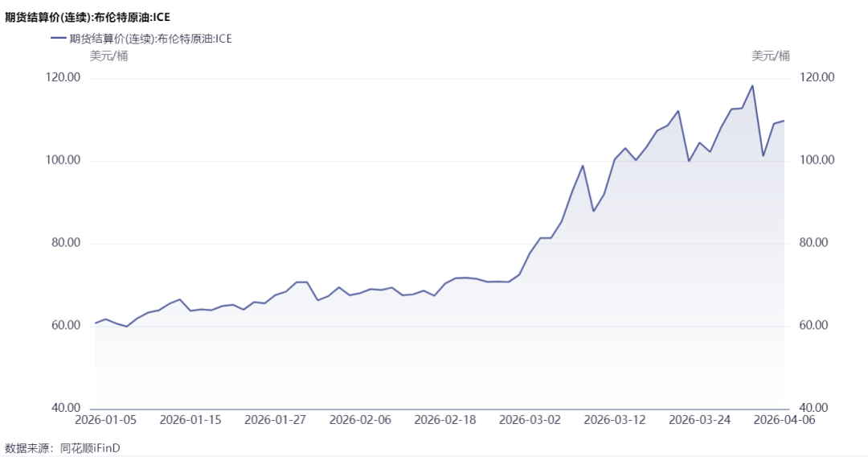Click the left axis value 100.00
This screenshot has width=868, height=457.
coord(63,160)
